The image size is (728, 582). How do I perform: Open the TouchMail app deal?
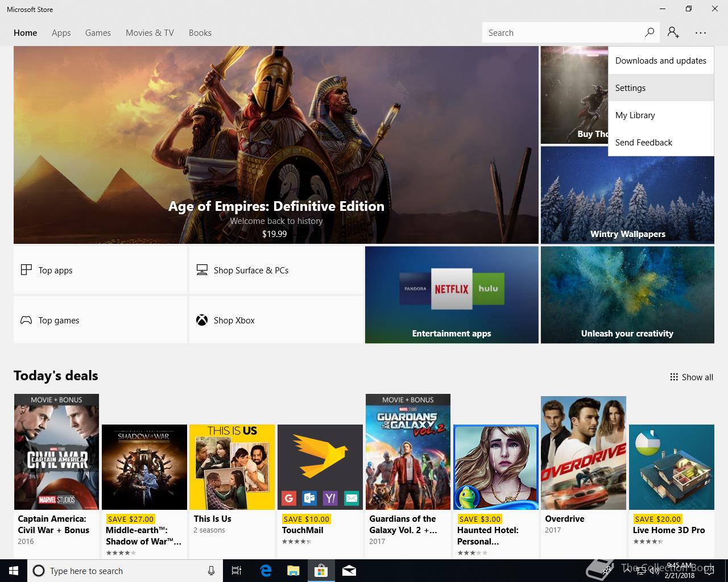(320, 467)
